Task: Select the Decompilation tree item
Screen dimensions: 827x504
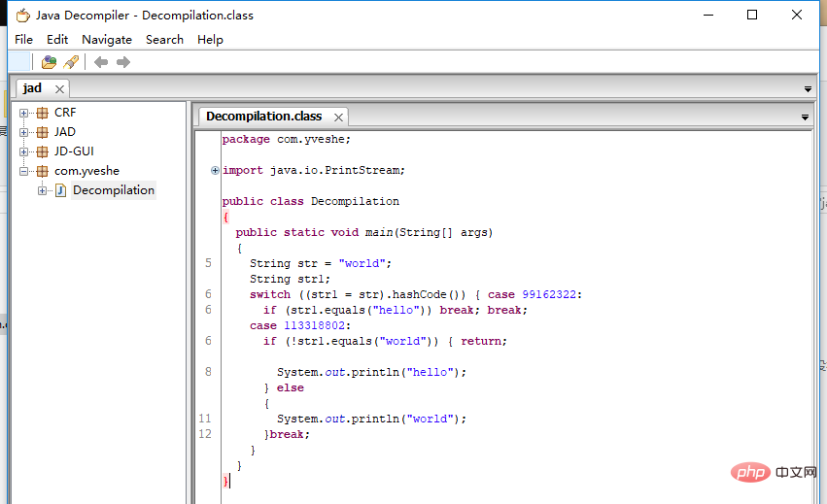Action: [x=113, y=190]
